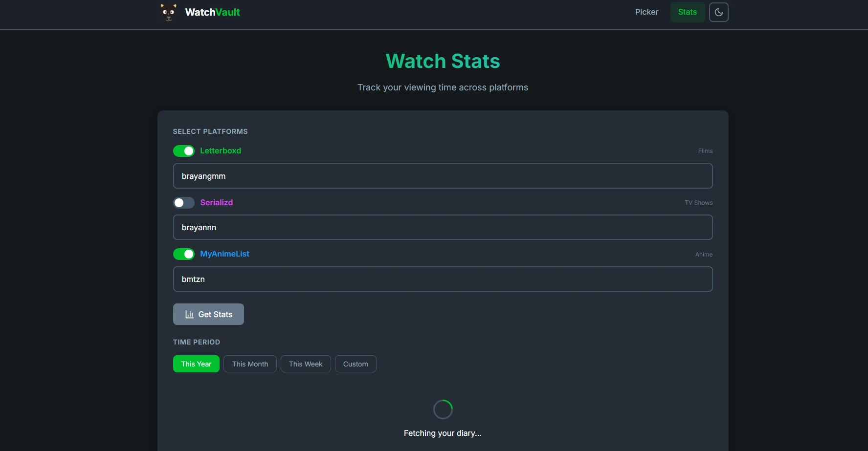Select the This Year time period

pos(196,364)
